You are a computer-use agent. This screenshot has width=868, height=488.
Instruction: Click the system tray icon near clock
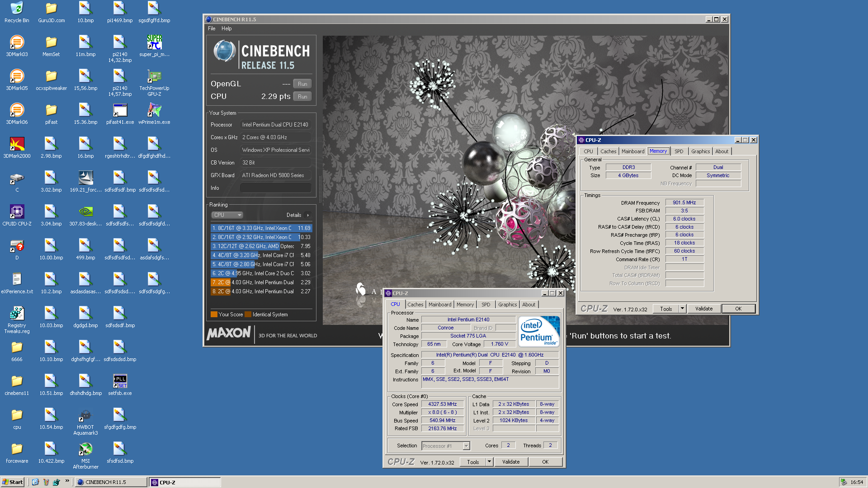pyautogui.click(x=844, y=482)
